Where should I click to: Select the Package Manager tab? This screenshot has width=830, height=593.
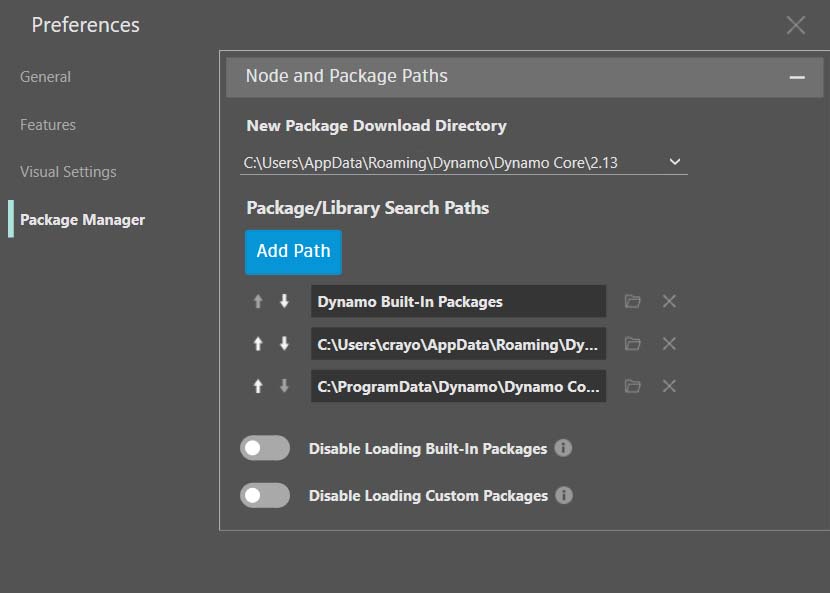pos(82,220)
